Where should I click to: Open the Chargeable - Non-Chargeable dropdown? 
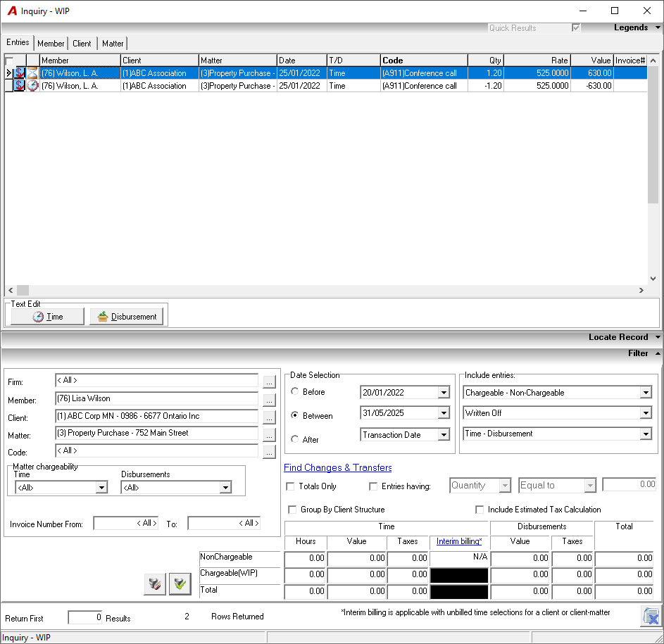pos(646,393)
